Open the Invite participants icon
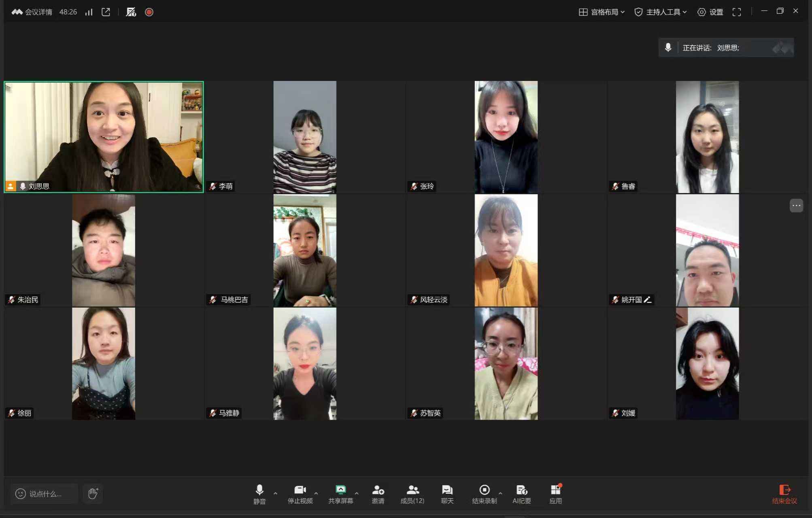812x518 pixels. point(378,494)
